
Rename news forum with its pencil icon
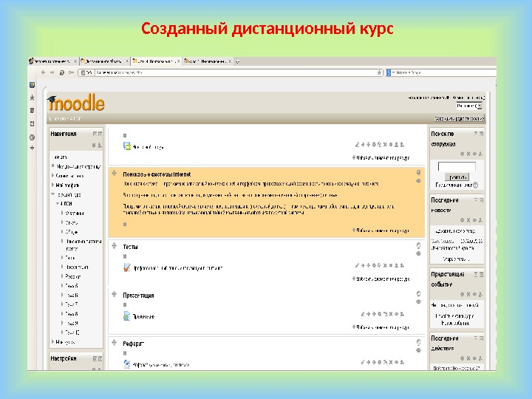point(358,145)
